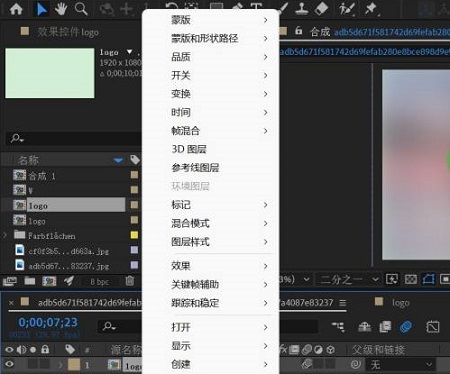Open the viewer resolution dropdown 二分之一
Screen dimensions: 450x374
[348, 279]
